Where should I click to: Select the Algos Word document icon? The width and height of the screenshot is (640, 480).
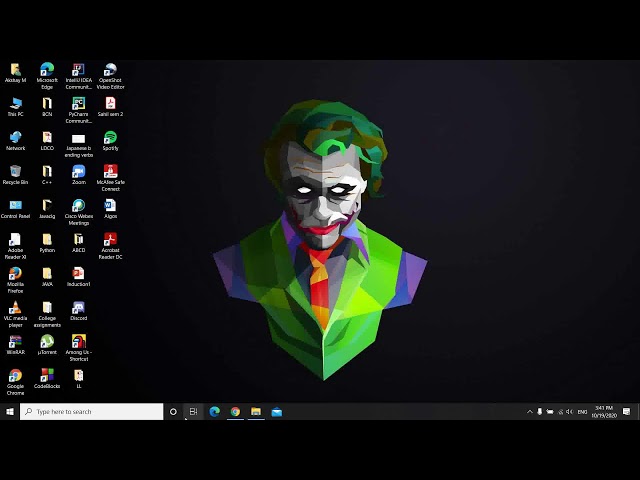pos(110,209)
